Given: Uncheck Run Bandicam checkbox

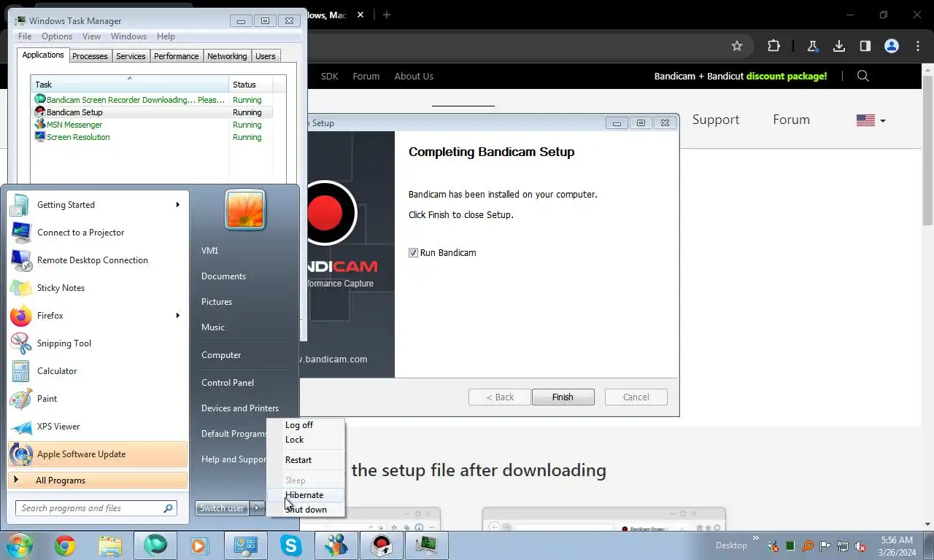Looking at the screenshot, I should click(x=414, y=253).
